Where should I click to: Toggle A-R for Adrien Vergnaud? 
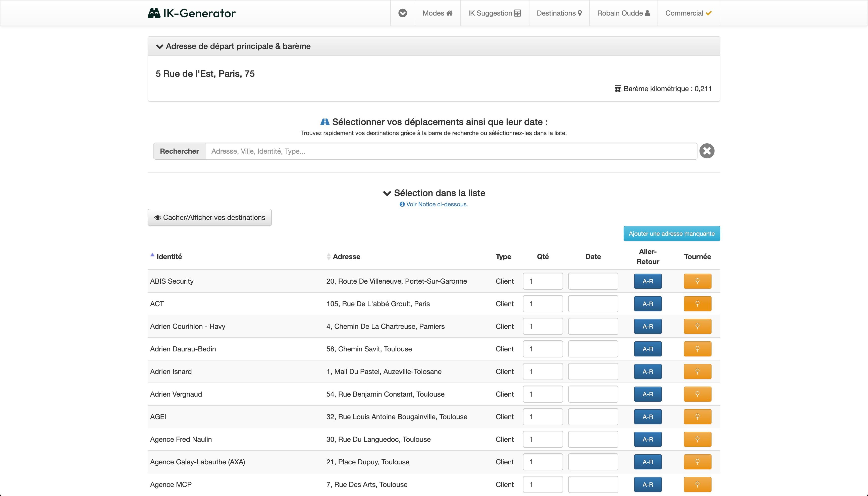pyautogui.click(x=647, y=394)
